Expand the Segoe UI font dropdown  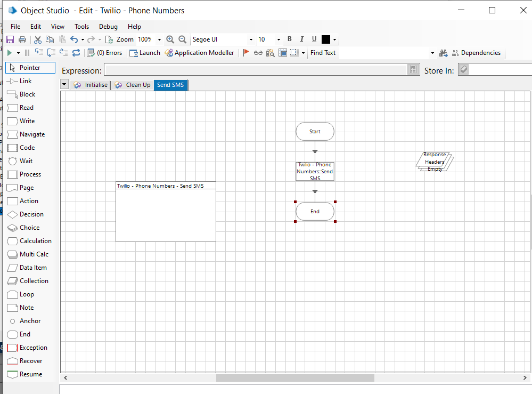click(x=251, y=39)
